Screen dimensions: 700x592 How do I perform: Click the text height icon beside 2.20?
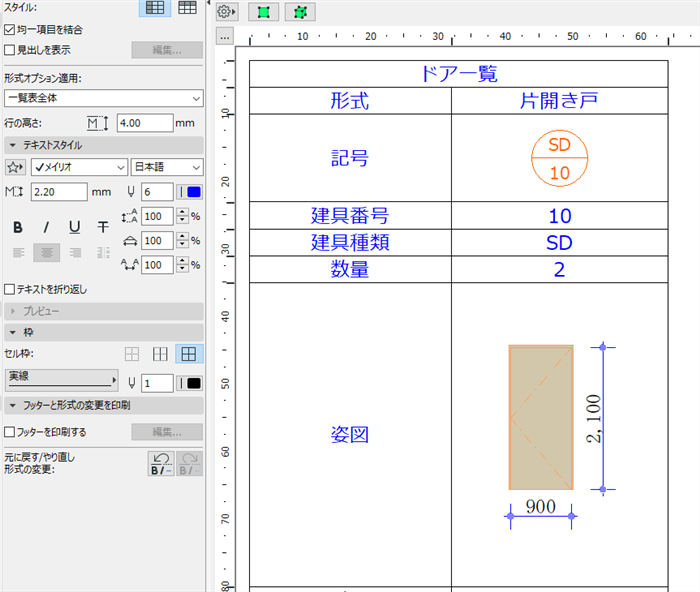[14, 192]
